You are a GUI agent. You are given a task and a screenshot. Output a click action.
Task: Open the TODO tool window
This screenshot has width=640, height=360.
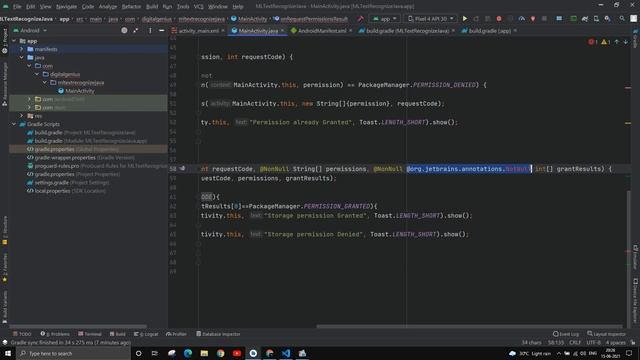click(x=22, y=334)
